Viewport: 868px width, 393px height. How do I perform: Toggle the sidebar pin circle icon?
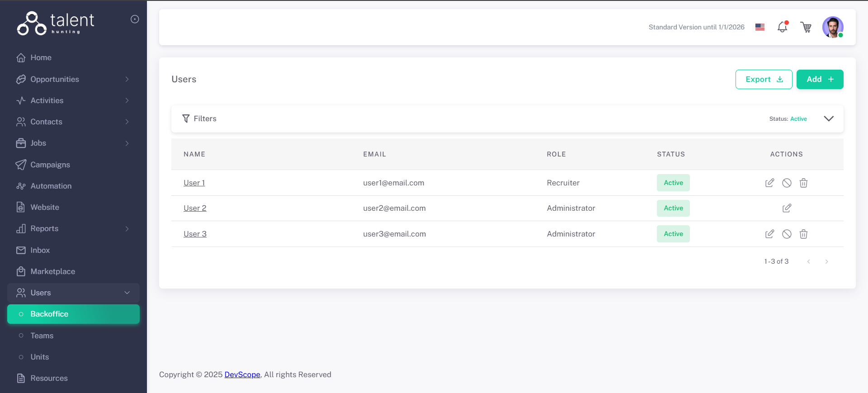[x=135, y=19]
